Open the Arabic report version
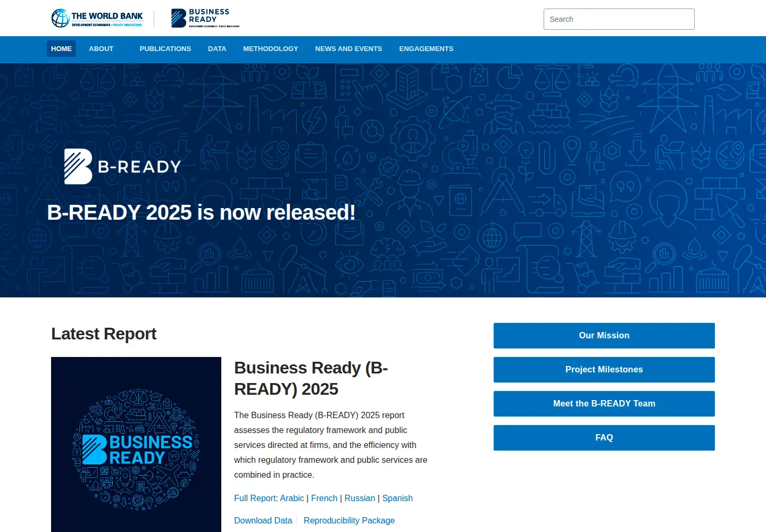Image resolution: width=766 pixels, height=532 pixels. point(292,498)
